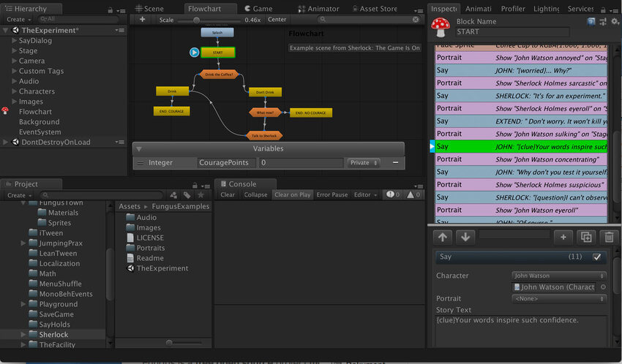
Task: Click the CouragePoints value field
Action: tap(301, 163)
